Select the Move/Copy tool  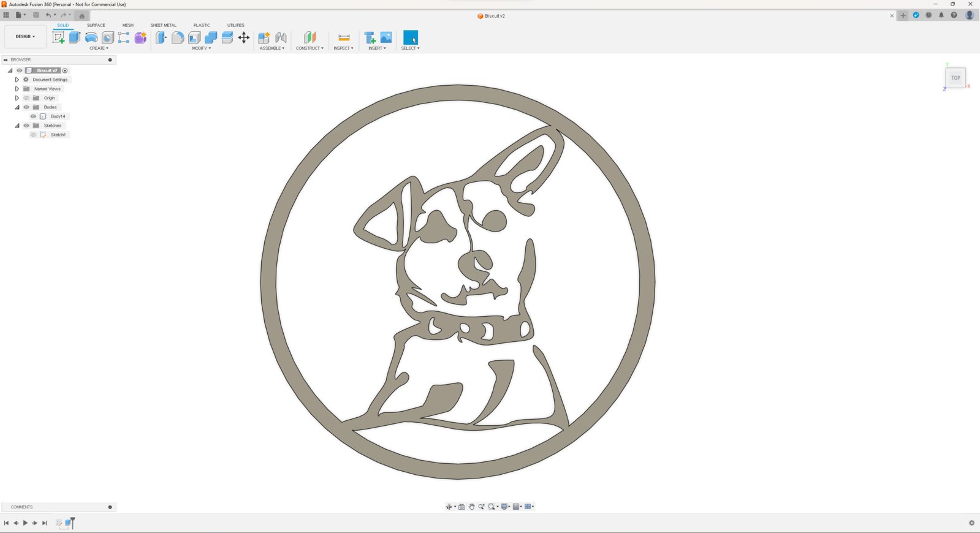(244, 37)
